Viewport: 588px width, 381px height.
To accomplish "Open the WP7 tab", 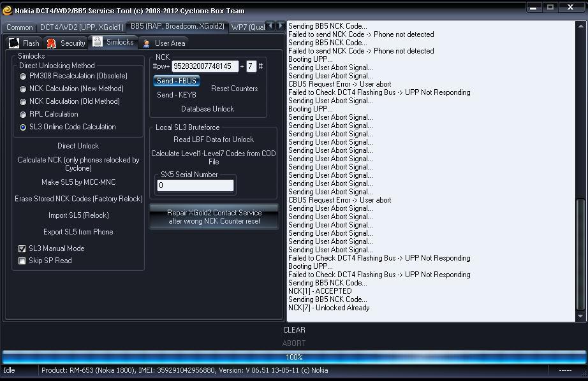I will point(248,27).
